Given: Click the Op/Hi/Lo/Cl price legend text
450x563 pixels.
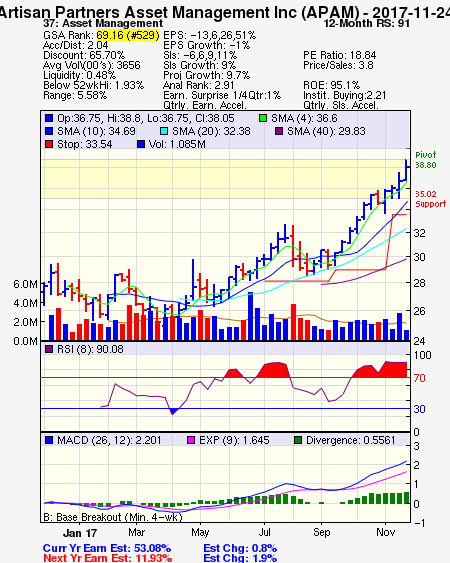Looking at the screenshot, I should (x=146, y=118).
